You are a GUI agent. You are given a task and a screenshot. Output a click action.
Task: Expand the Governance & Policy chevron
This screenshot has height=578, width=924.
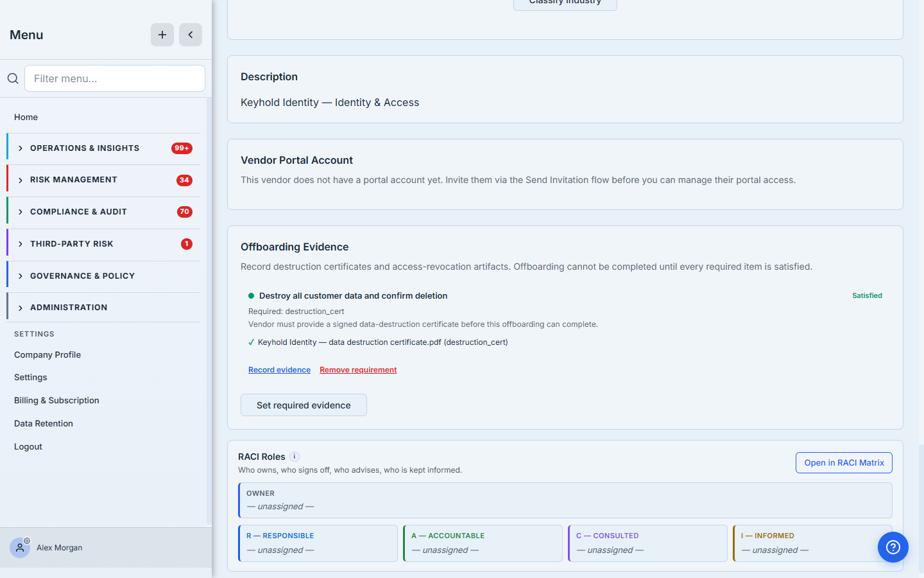pos(21,276)
